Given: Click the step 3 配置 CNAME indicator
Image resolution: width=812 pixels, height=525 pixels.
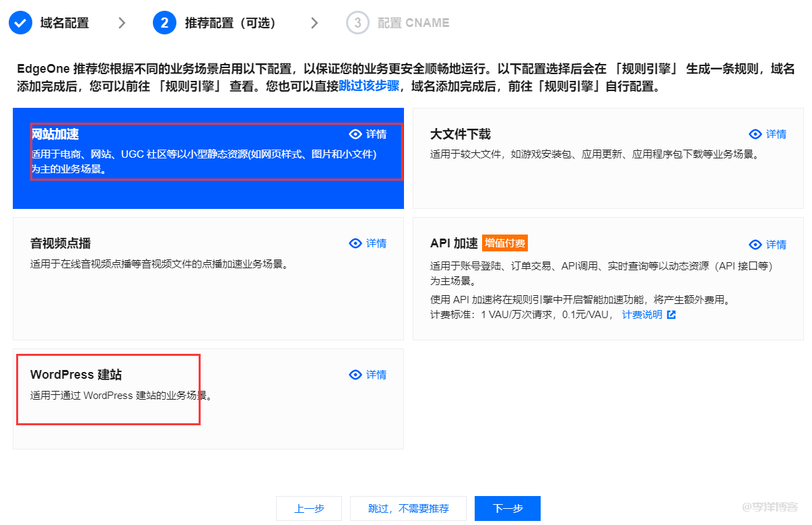Looking at the screenshot, I should coord(359,22).
